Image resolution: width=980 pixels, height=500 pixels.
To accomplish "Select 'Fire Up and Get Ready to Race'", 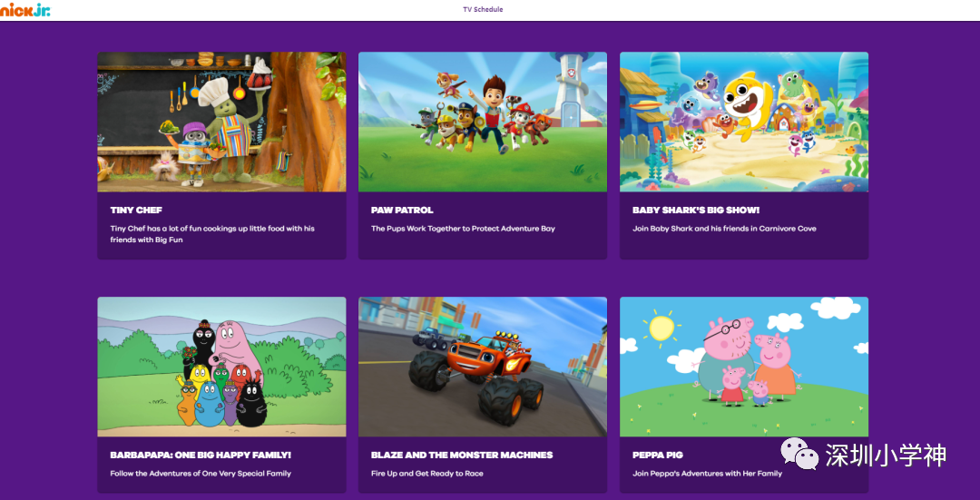I will [x=426, y=474].
